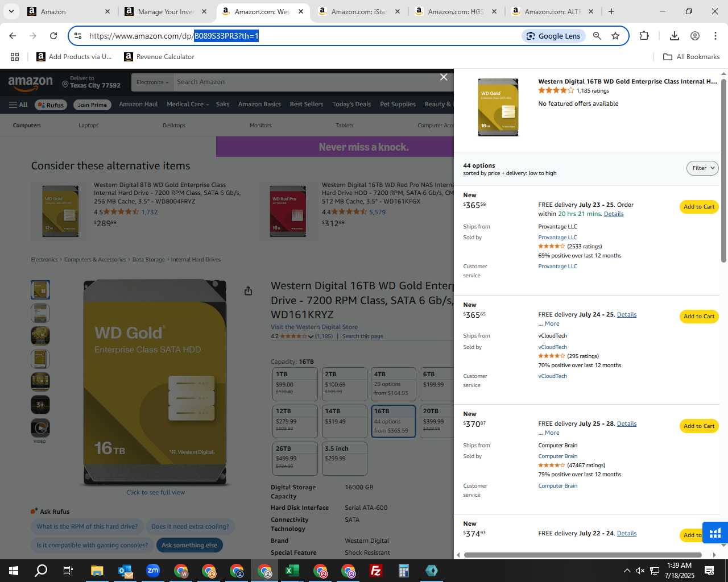Open Details link for July 23 - 25 delivery
This screenshot has height=582, width=728.
614,214
